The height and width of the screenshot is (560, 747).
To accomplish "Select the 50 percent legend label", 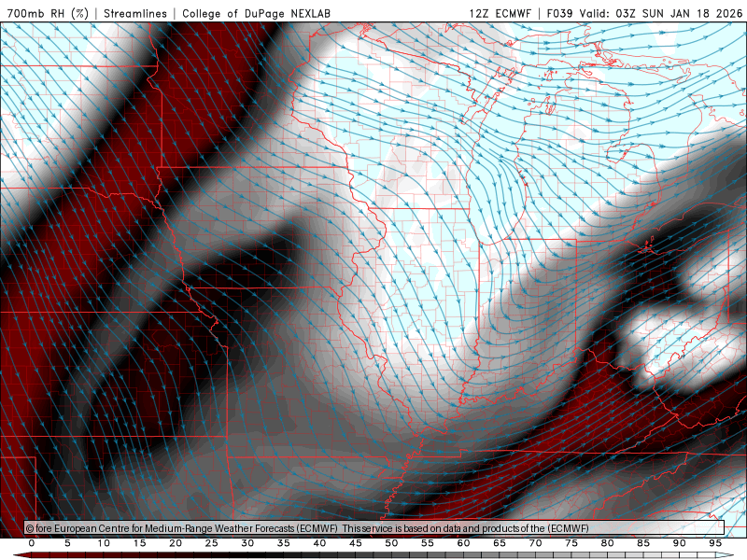I will pyautogui.click(x=391, y=543).
